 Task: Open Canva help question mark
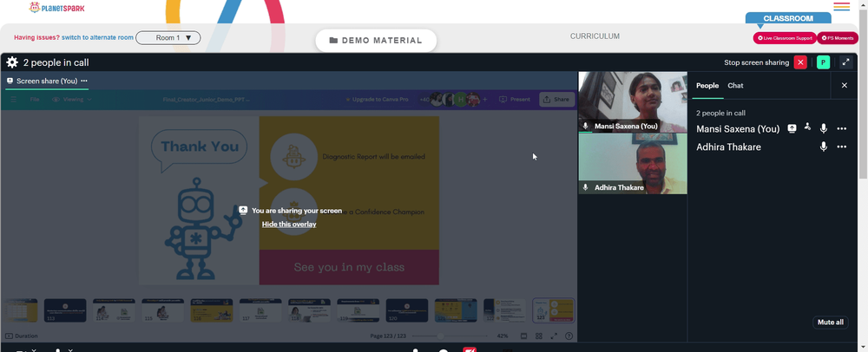569,336
